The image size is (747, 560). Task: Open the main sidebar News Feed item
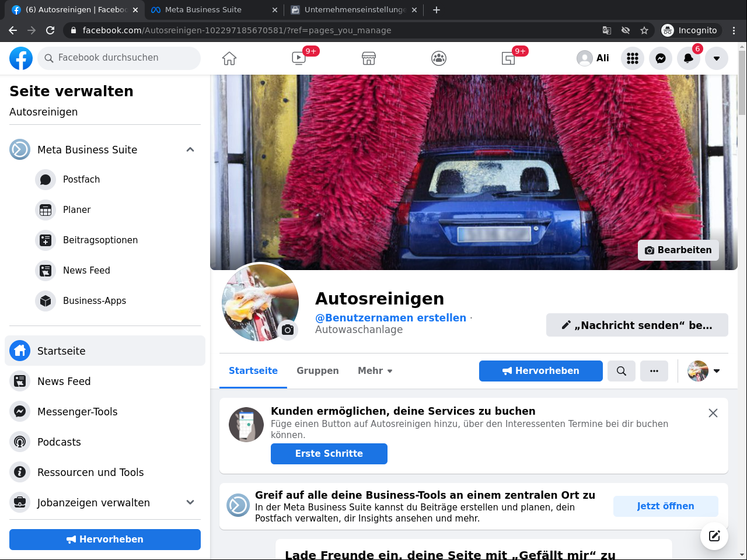coord(105,381)
